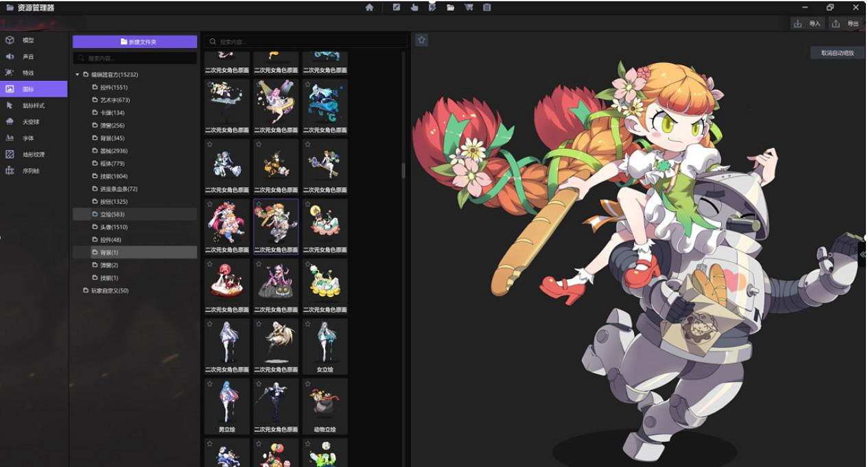Click the pointing hand icon in the top toolbar
The image size is (868, 467).
click(x=414, y=8)
